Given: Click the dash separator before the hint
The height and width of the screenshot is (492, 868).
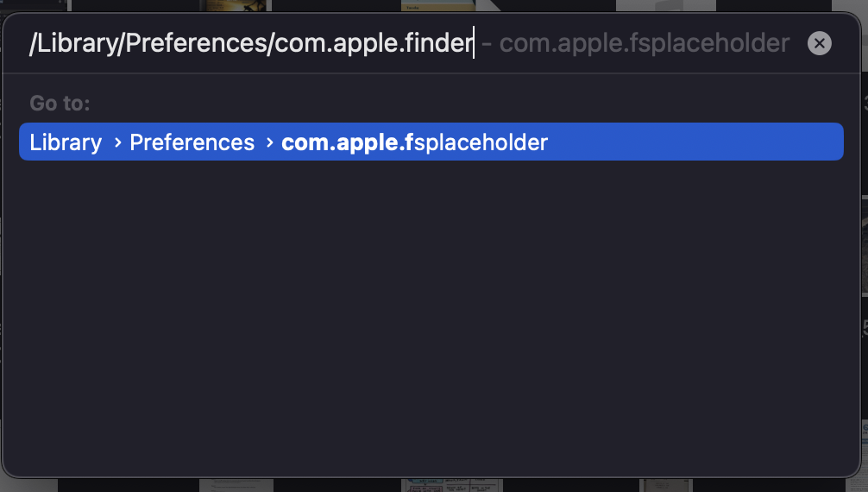Looking at the screenshot, I should tap(487, 43).
